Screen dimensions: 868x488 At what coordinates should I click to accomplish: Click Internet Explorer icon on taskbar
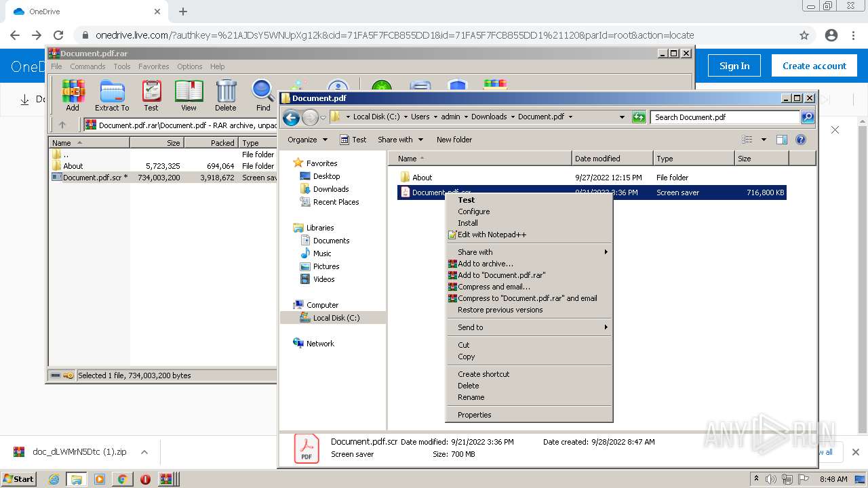[54, 479]
